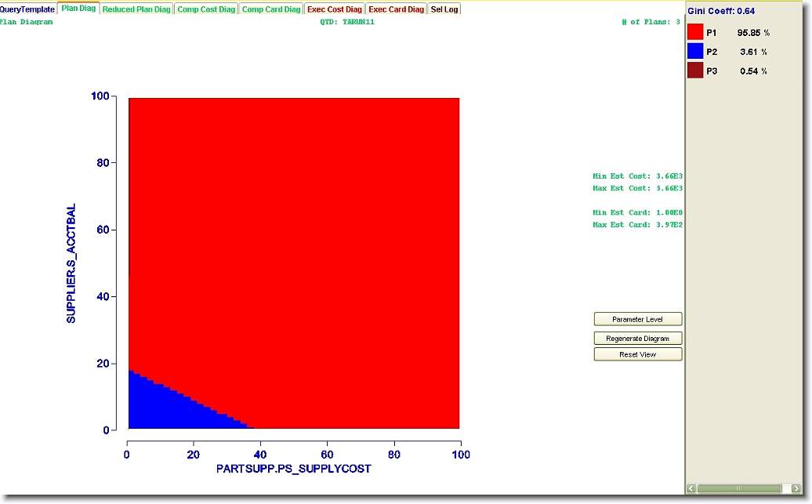Click the PARTSUPP.PS_SUPPLYCOST axis label
Image resolution: width=812 pixels, height=504 pixels.
coord(293,469)
